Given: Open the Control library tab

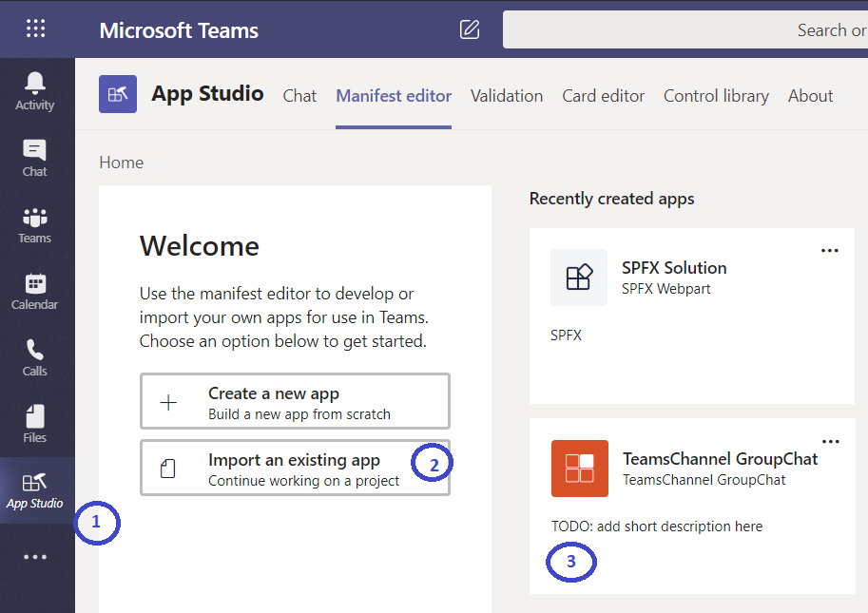Looking at the screenshot, I should (716, 96).
